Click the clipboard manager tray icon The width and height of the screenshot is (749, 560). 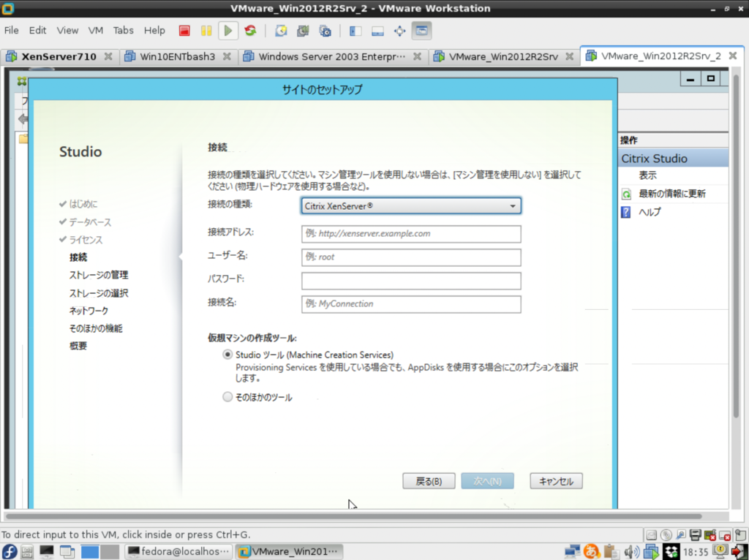tap(611, 551)
